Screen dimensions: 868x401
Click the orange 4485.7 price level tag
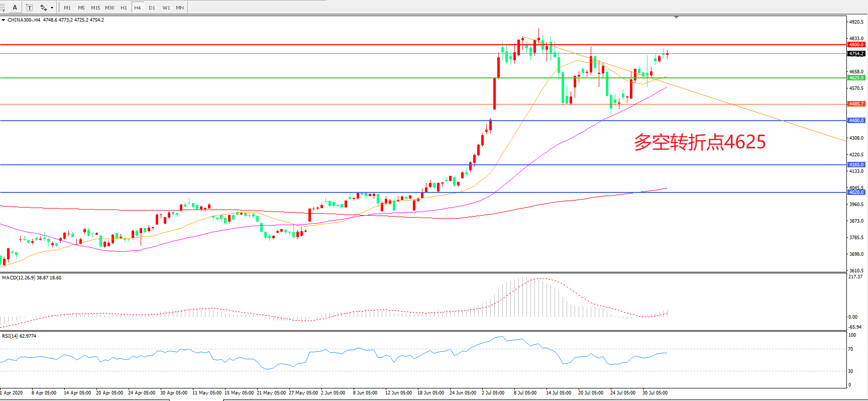click(856, 104)
